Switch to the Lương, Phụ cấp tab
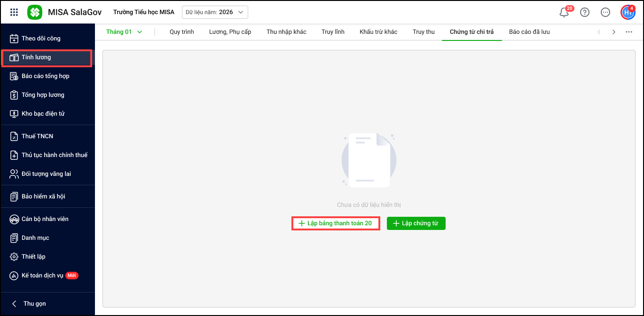The image size is (644, 316). tap(230, 32)
